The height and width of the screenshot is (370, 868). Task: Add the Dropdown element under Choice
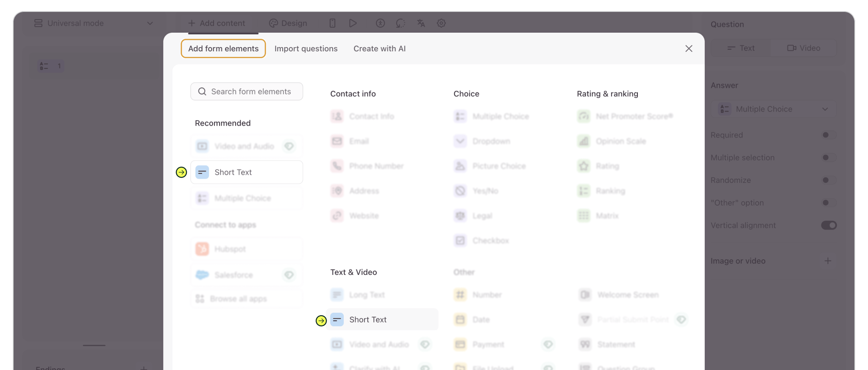tap(482, 141)
